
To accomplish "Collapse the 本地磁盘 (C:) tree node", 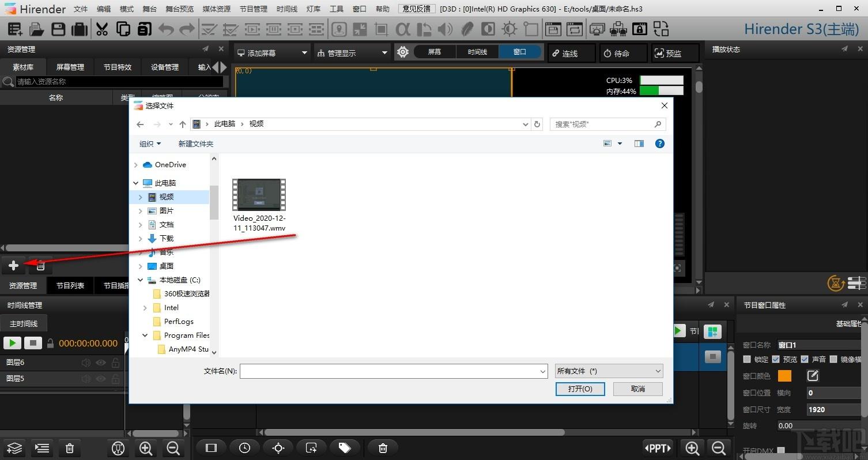I will [x=140, y=280].
